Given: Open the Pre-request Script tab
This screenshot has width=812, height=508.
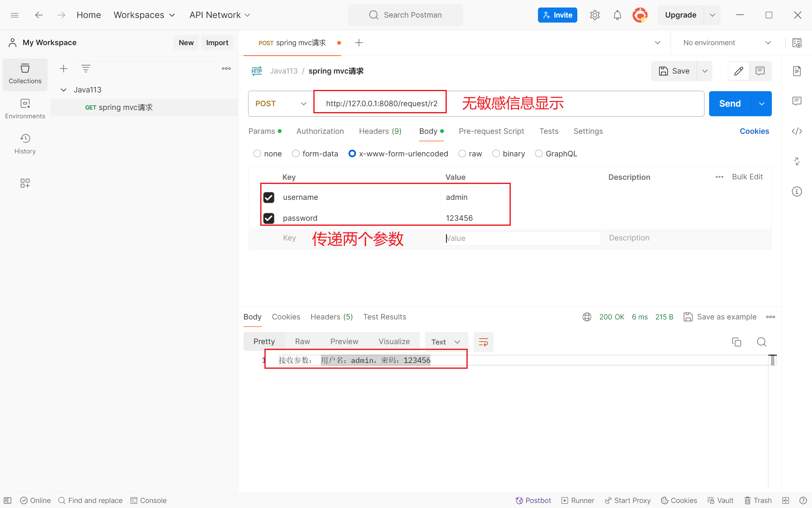Looking at the screenshot, I should click(x=491, y=131).
